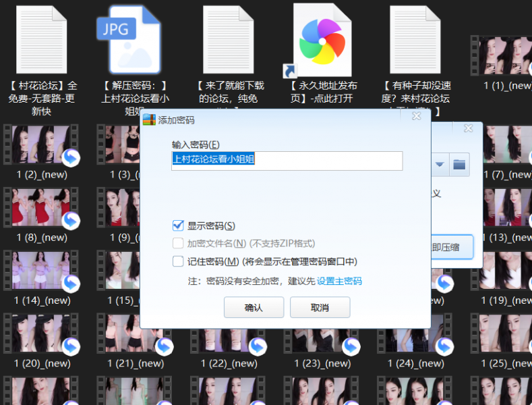Enable the 记住密码 checkbox

pos(179,261)
